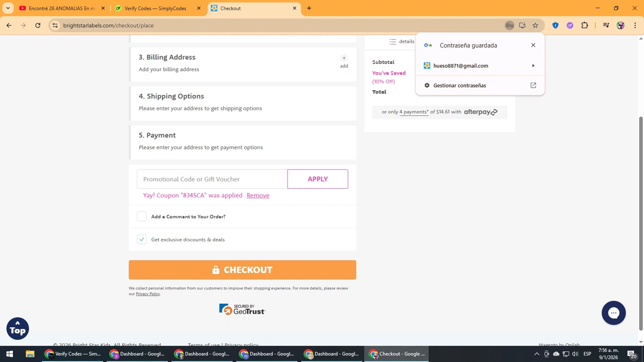Uncheck Get exclusive discounts & deals

click(142, 239)
